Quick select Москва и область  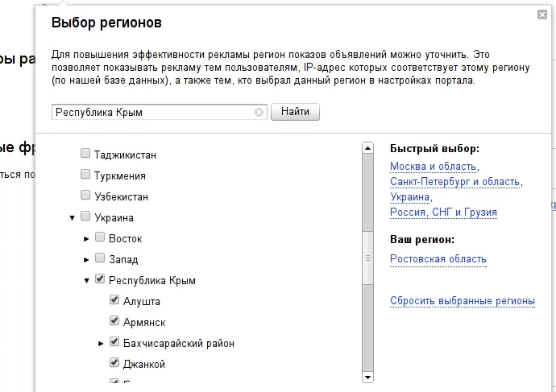(433, 167)
